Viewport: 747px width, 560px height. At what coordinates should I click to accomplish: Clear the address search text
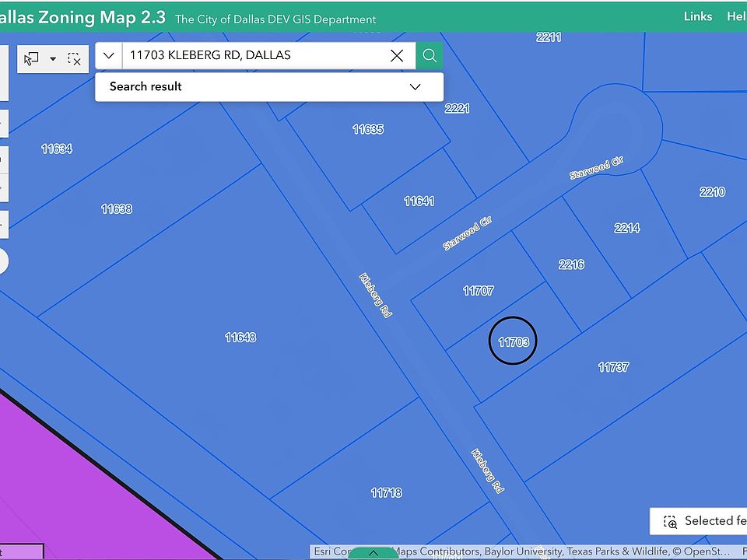396,56
